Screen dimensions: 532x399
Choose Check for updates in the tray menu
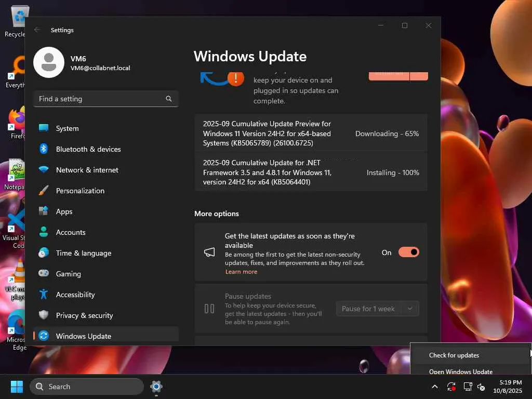pos(454,355)
